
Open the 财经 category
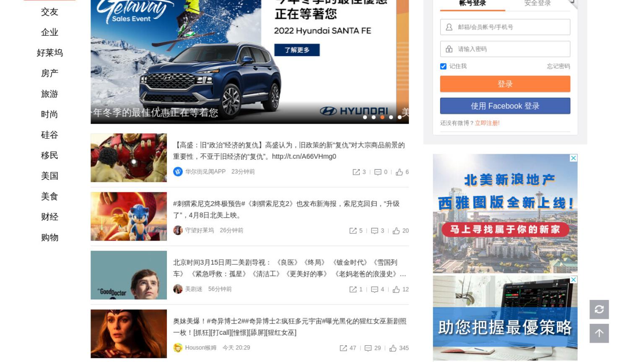pos(49,217)
